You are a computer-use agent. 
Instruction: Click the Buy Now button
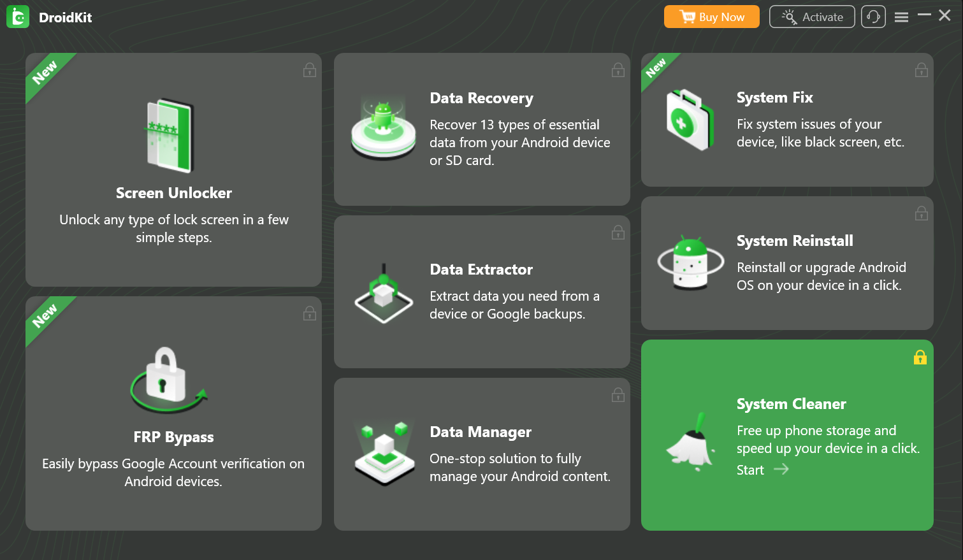click(x=712, y=17)
